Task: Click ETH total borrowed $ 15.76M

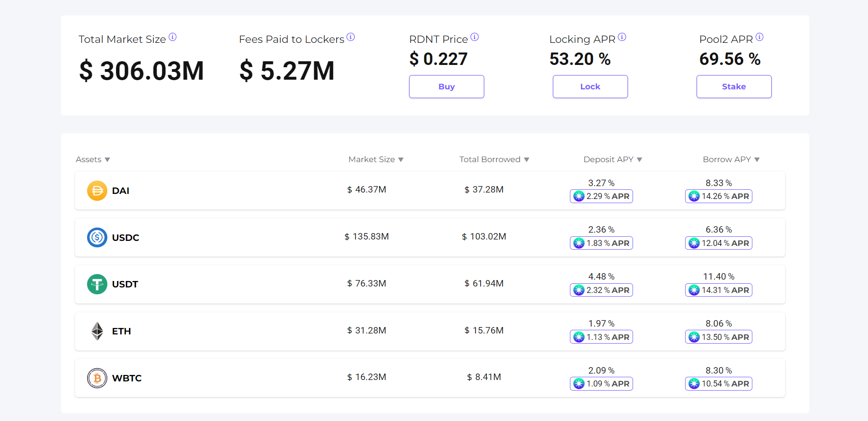Action: [484, 330]
